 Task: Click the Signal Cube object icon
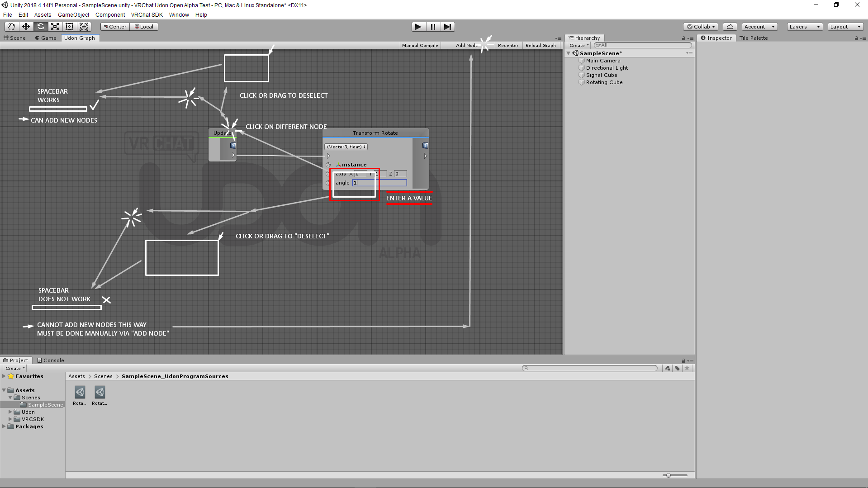582,75
